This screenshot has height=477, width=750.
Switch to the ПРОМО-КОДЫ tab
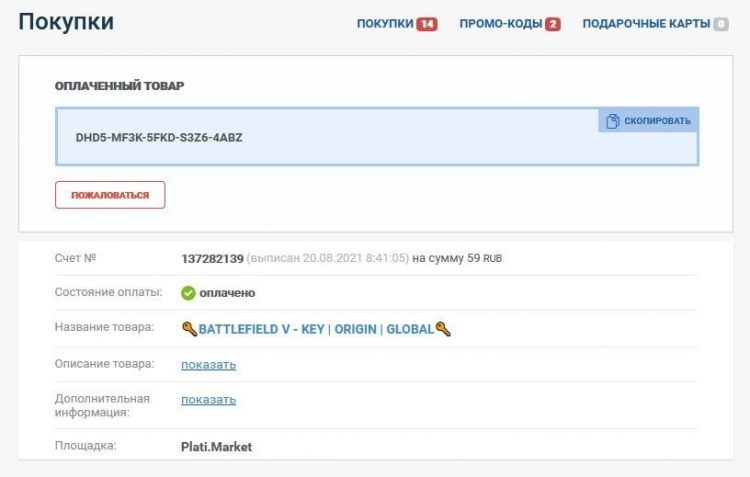pyautogui.click(x=500, y=24)
